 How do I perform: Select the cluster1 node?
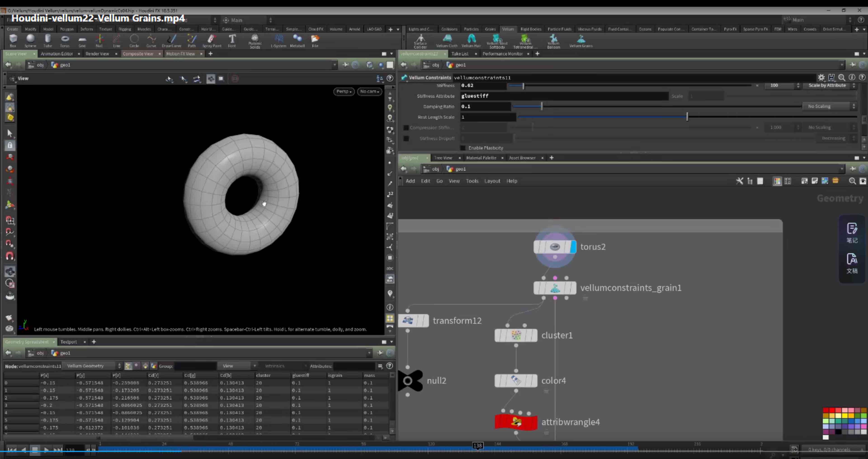(516, 335)
